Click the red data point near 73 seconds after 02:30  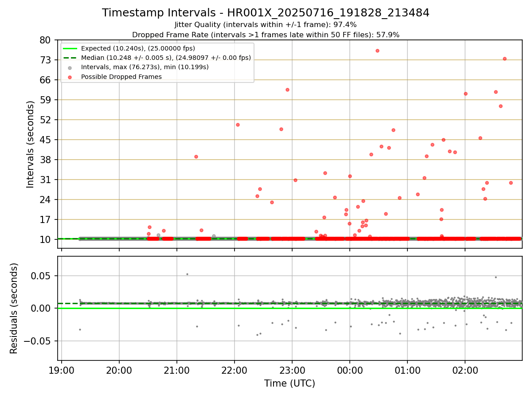(x=505, y=59)
